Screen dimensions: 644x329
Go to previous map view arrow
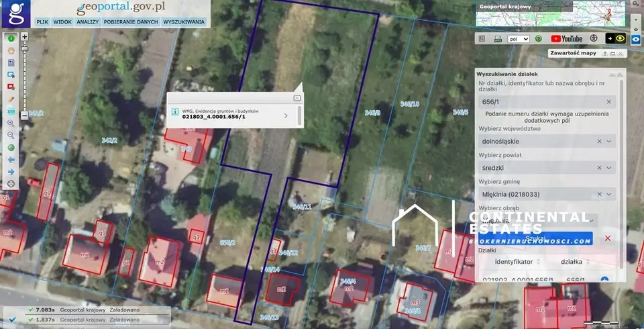point(11,160)
